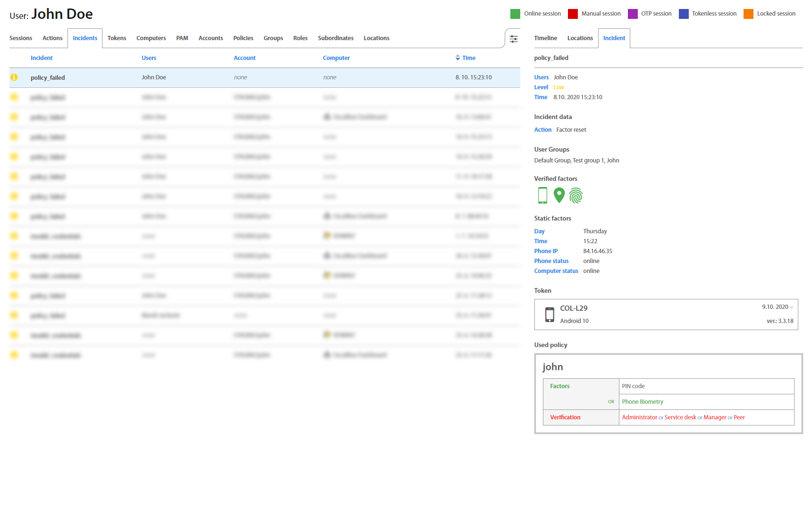
Task: Click the purple OTP session legend swatch
Action: [633, 14]
